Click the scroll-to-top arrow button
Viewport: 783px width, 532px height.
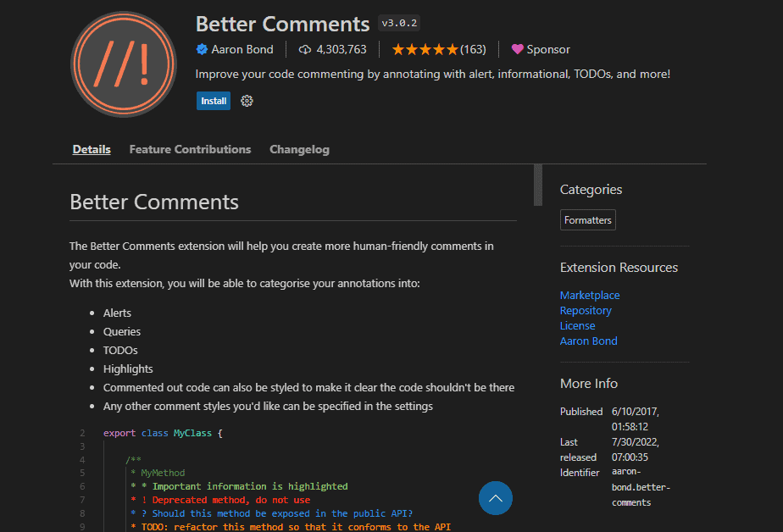[x=496, y=498]
